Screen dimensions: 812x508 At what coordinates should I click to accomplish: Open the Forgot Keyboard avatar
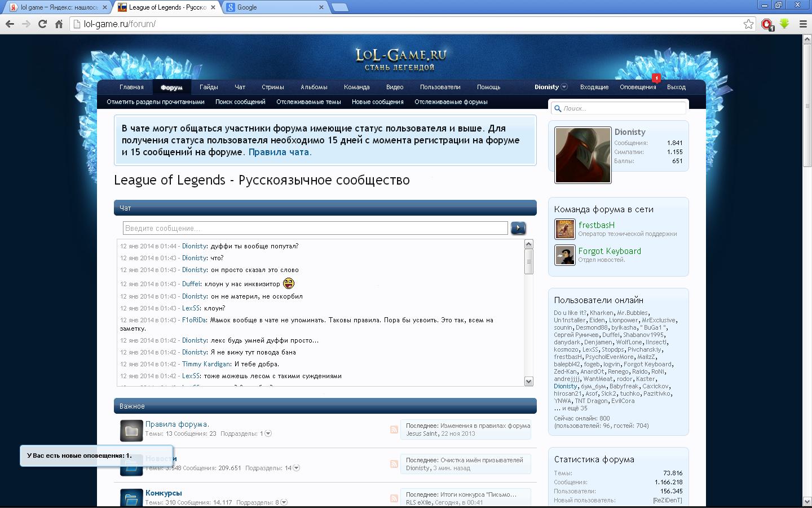coord(564,255)
